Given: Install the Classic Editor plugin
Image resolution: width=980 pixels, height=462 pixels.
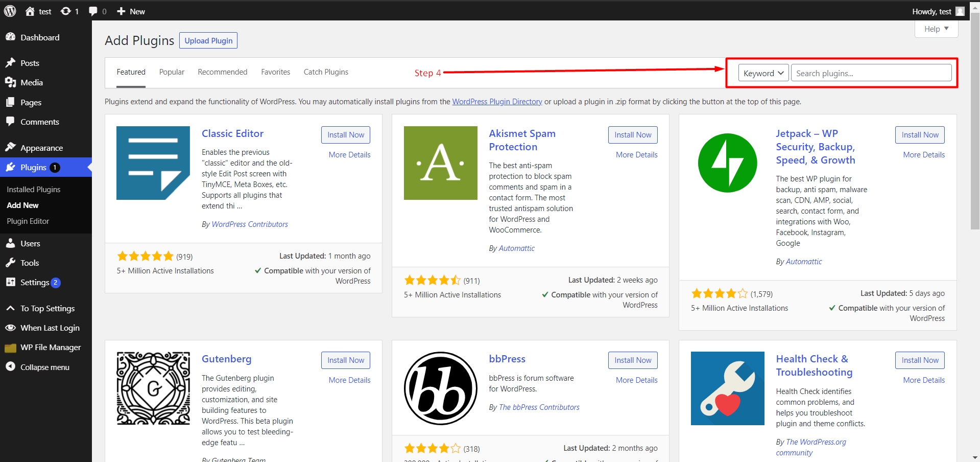Looking at the screenshot, I should pos(346,135).
